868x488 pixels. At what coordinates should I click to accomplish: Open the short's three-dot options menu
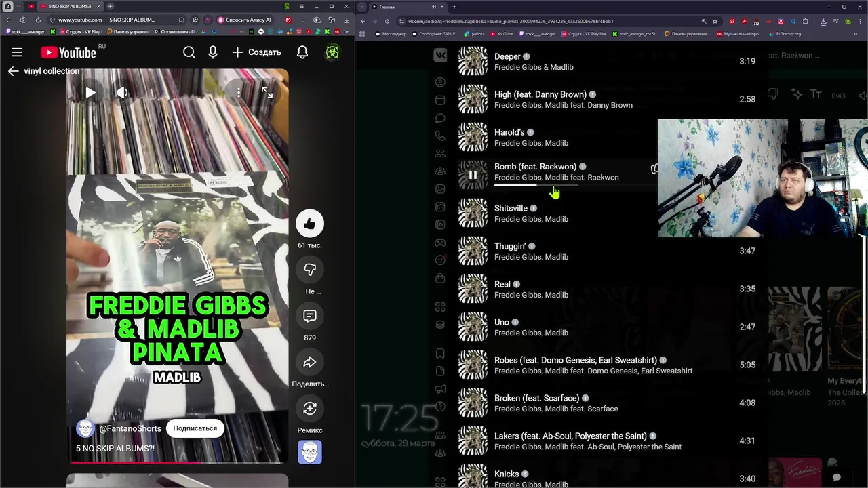[239, 93]
